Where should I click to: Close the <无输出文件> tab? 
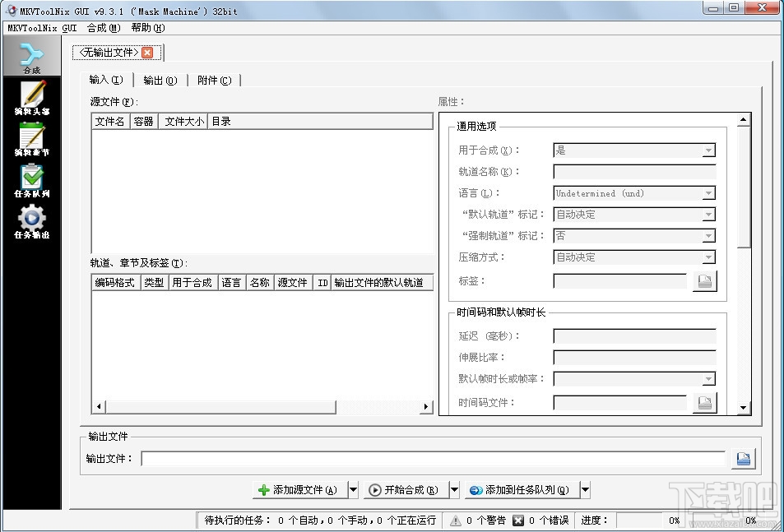[x=146, y=51]
